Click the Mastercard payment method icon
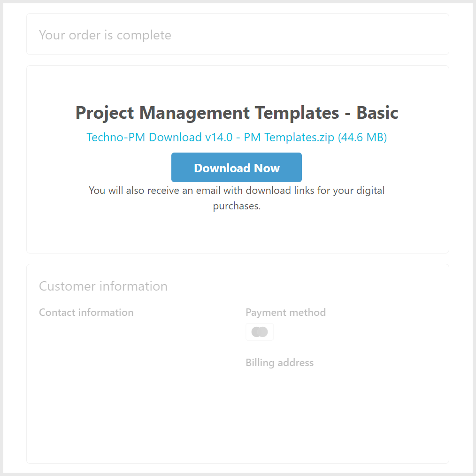 (x=260, y=332)
